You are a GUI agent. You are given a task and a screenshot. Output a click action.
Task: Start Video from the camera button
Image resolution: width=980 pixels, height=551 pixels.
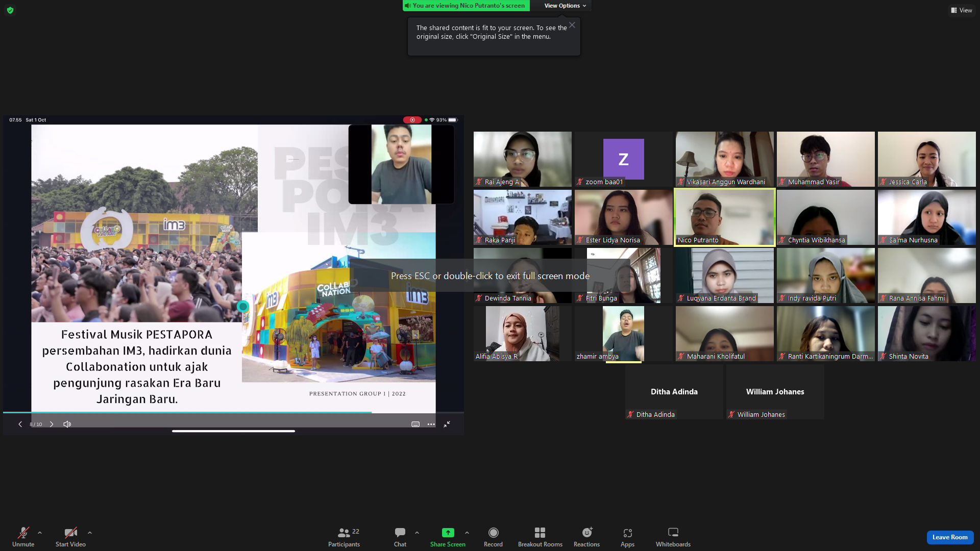(70, 537)
